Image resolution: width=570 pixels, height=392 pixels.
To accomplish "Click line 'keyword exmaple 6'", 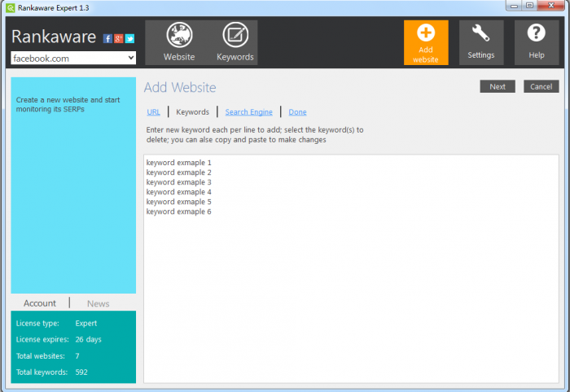I will coord(178,211).
